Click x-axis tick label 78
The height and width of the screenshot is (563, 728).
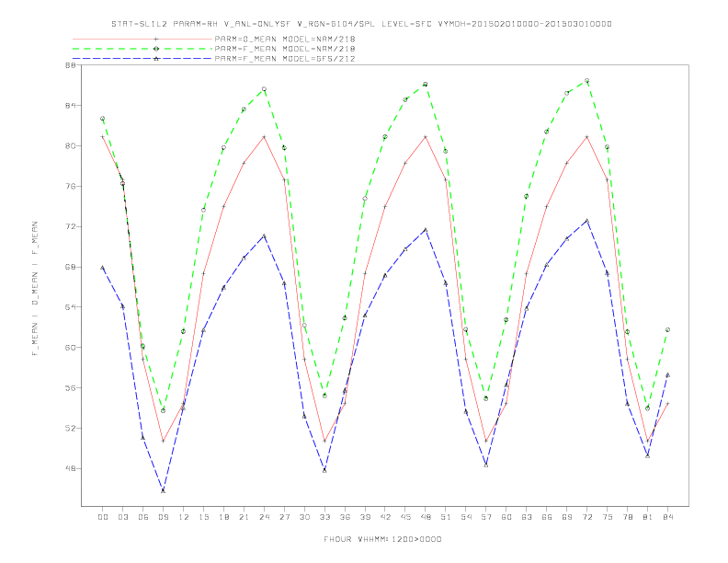627,517
